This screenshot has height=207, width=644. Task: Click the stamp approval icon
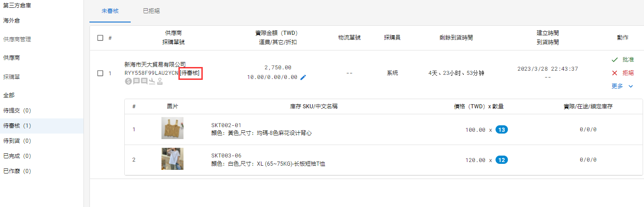160,81
